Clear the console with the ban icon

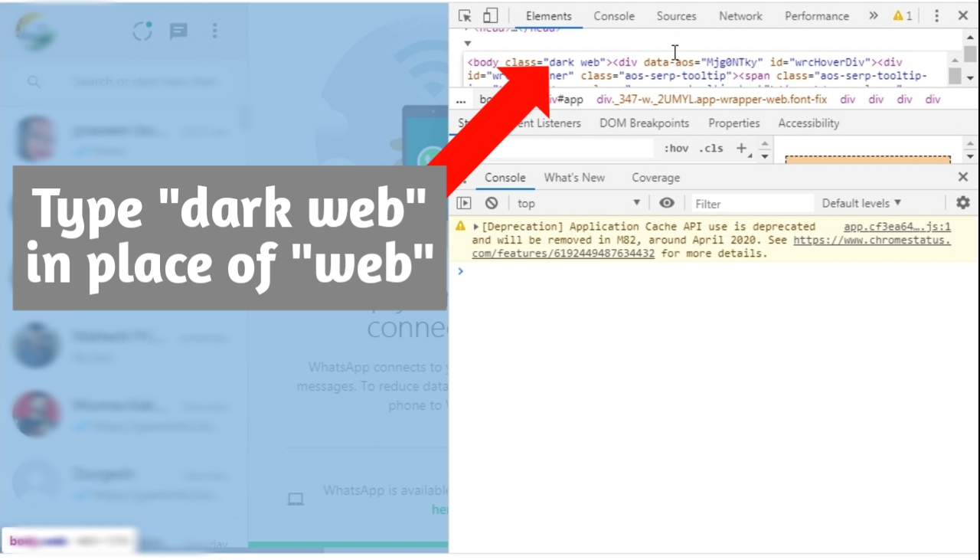click(492, 203)
